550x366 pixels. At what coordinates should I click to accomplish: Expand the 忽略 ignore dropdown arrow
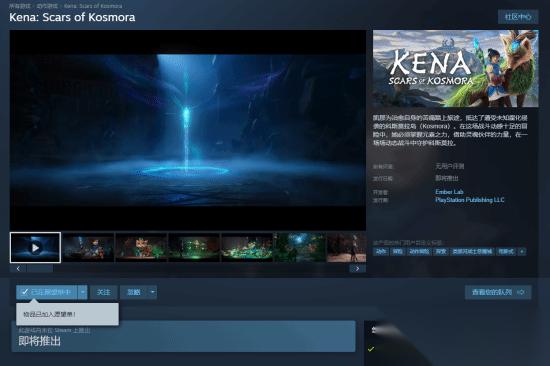[x=152, y=292]
